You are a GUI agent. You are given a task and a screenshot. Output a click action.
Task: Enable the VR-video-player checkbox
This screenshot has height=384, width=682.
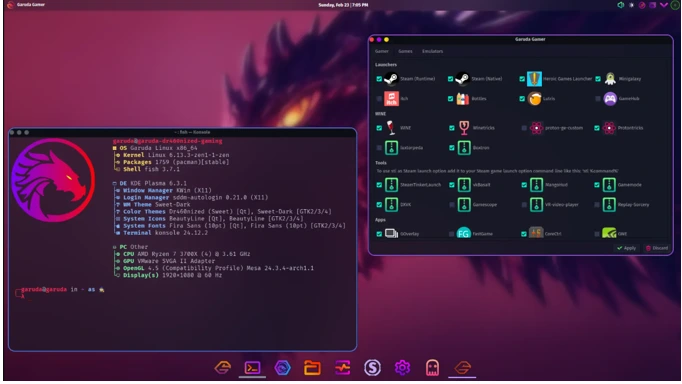(x=524, y=204)
